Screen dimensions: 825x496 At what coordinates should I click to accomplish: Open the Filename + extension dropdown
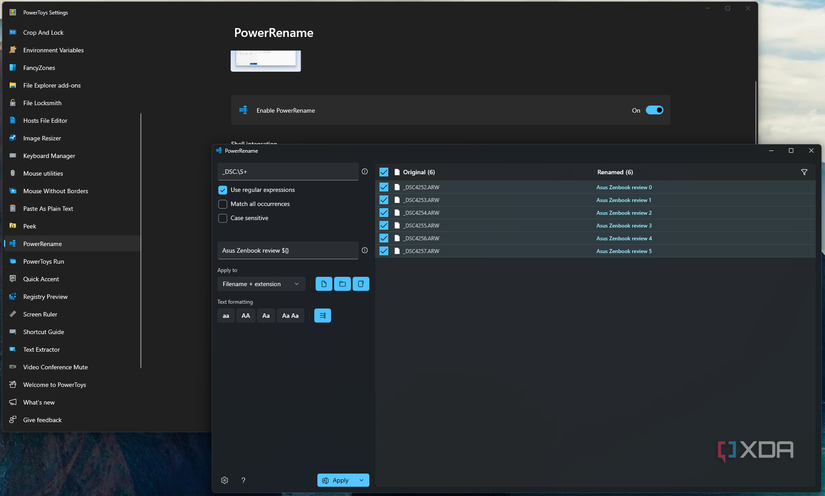tap(261, 284)
